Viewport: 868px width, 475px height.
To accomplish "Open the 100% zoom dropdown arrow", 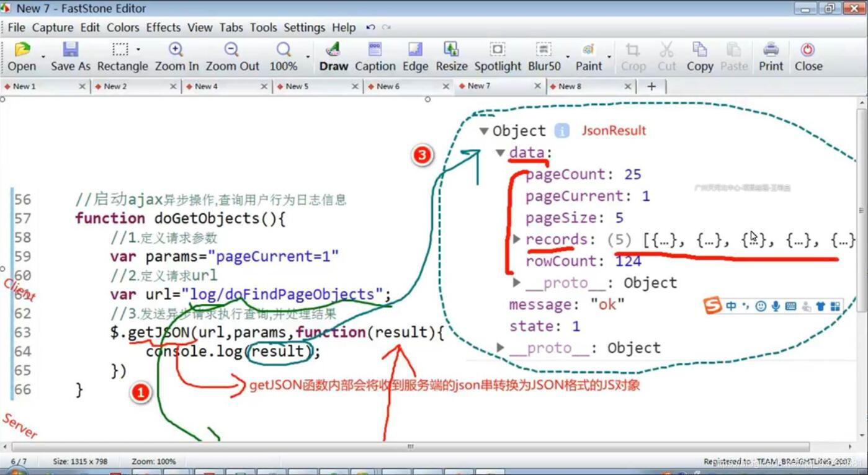I will pos(308,56).
